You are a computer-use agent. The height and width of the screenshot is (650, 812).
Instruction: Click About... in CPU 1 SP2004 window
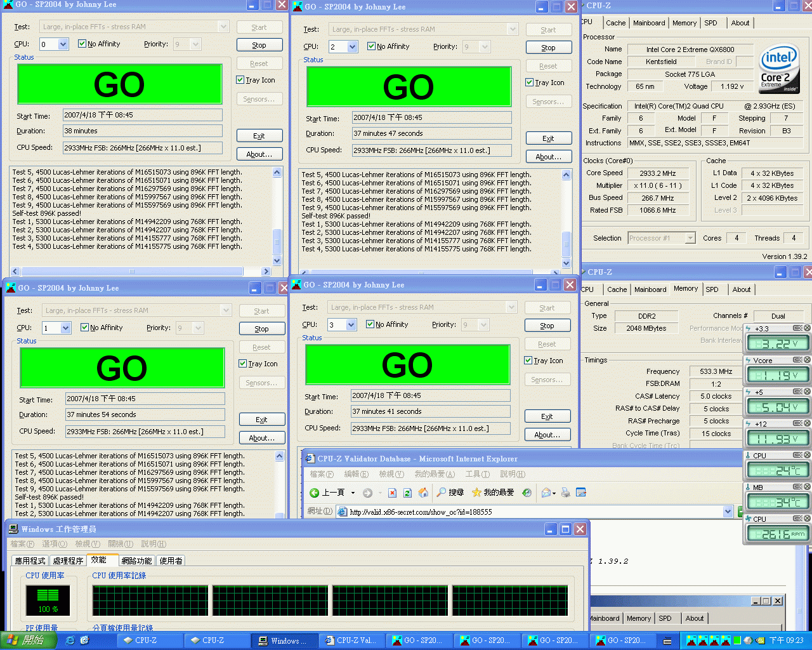[x=262, y=438]
